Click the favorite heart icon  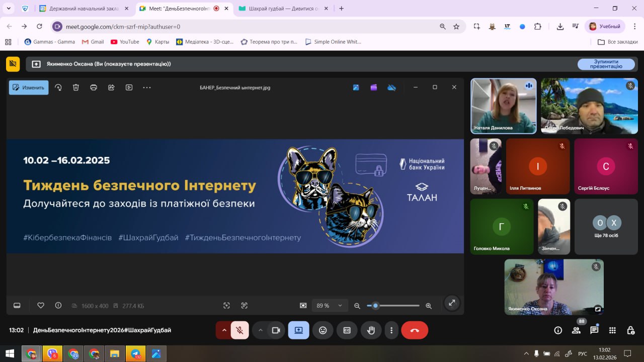click(41, 305)
